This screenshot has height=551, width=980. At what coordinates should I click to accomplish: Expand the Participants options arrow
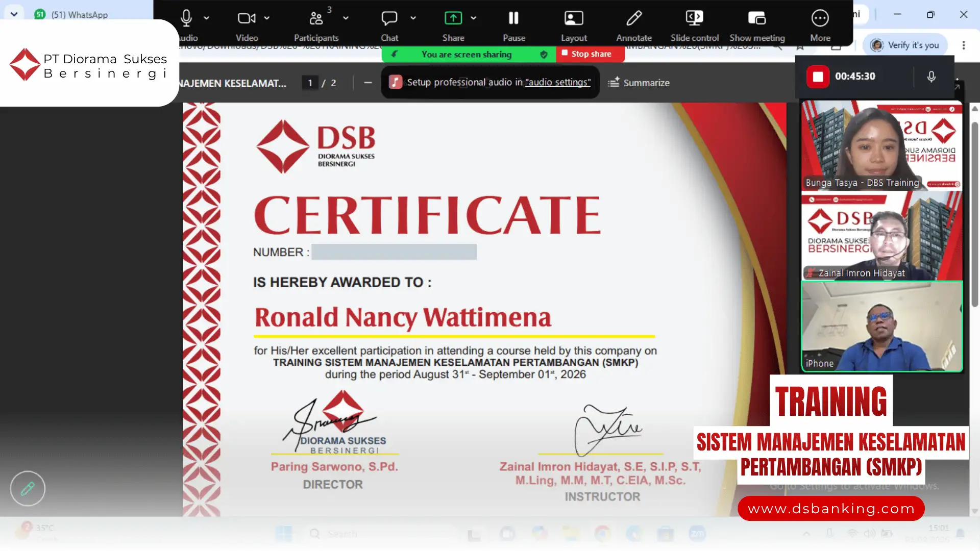346,18
